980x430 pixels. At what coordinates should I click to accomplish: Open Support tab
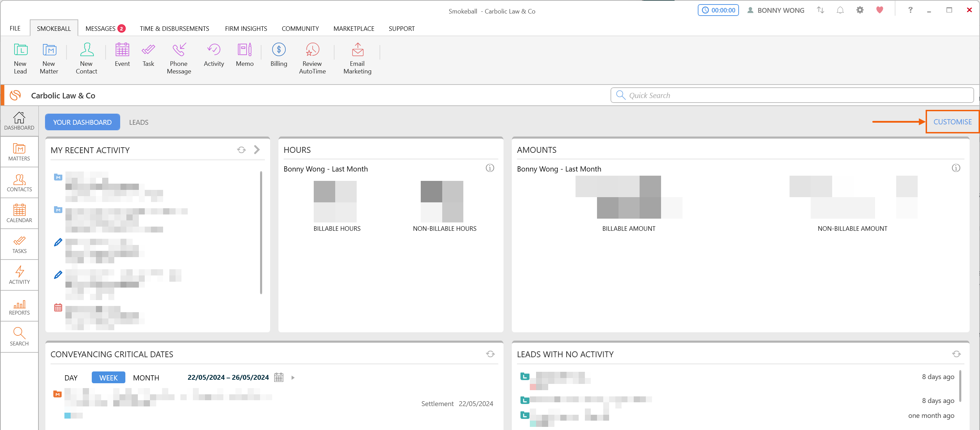tap(401, 28)
